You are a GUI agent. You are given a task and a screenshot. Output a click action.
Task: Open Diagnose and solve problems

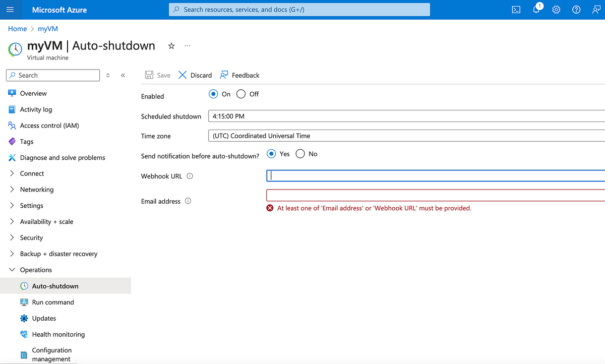click(63, 157)
